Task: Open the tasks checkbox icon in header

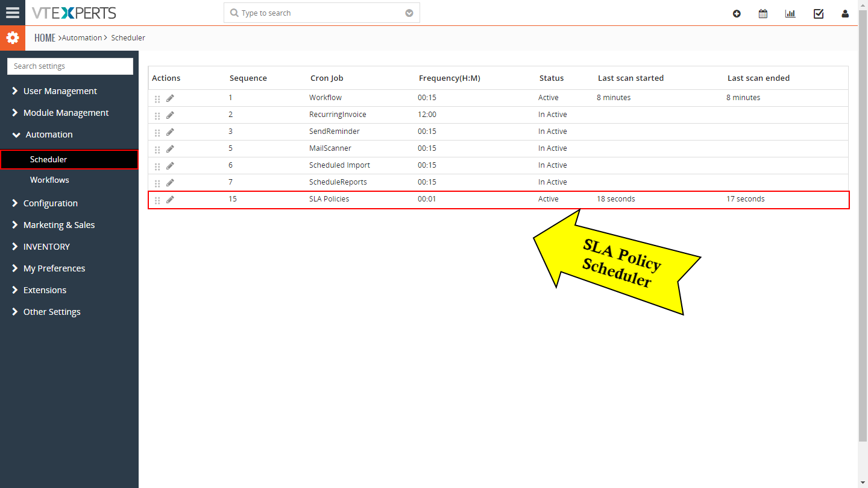Action: click(x=819, y=13)
